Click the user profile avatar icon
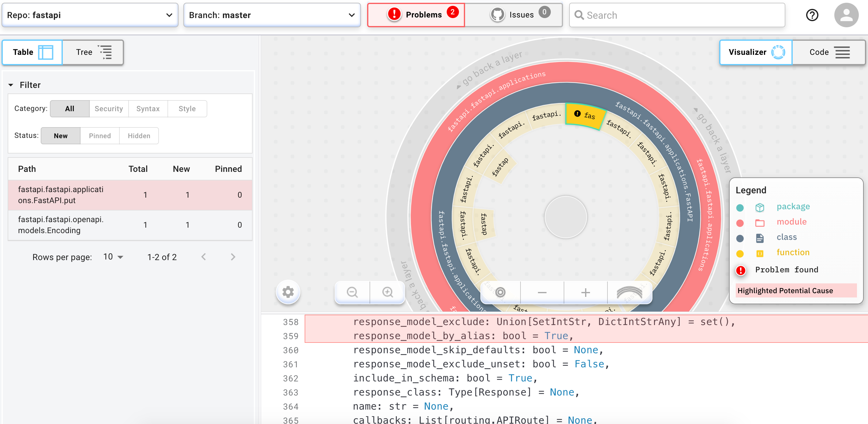Viewport: 868px width, 424px height. click(x=847, y=15)
